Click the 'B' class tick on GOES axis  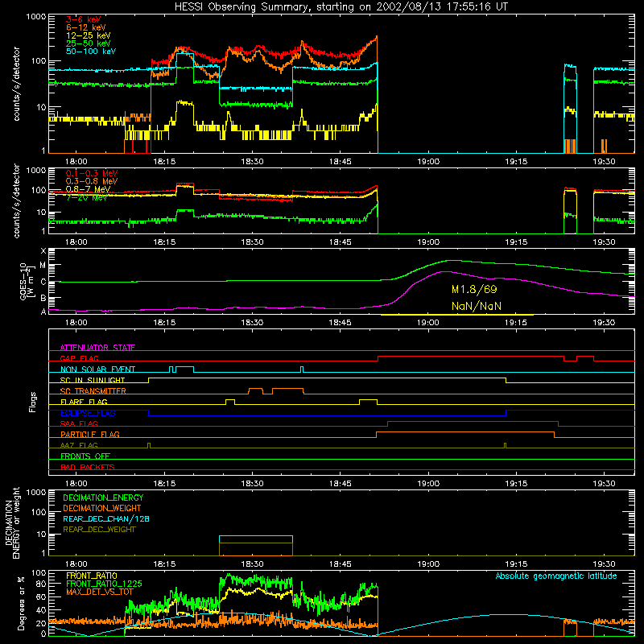(43, 298)
